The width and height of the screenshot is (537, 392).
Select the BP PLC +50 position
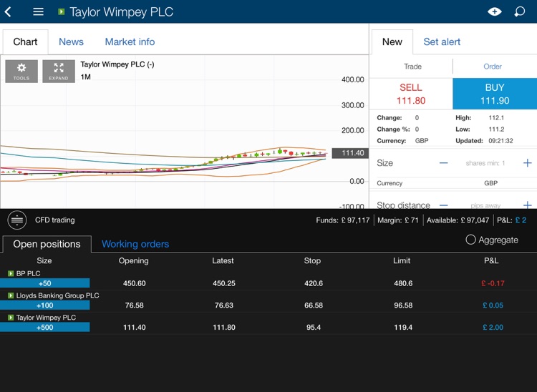pos(45,283)
